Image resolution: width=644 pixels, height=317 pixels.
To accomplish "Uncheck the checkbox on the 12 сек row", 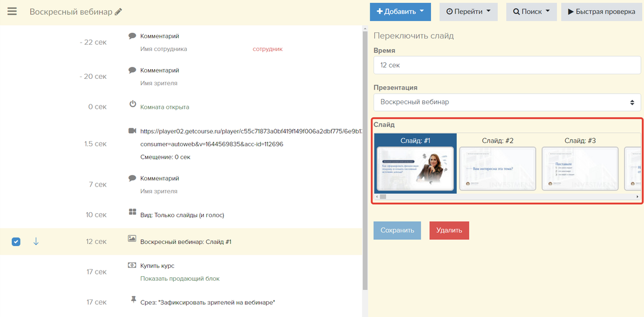I will point(16,242).
